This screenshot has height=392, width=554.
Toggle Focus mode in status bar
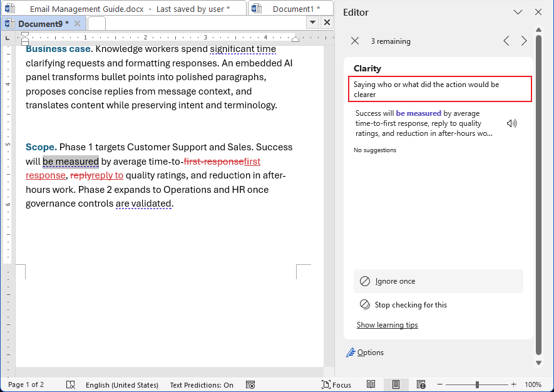[x=336, y=384]
